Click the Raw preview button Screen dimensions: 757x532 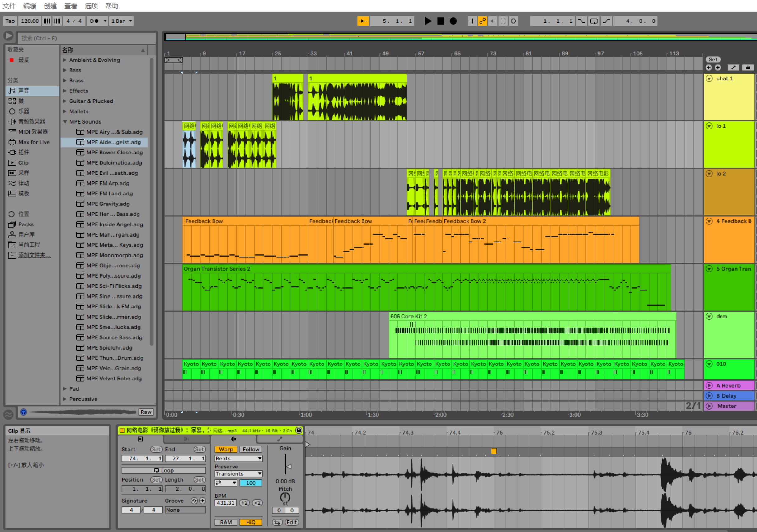[x=146, y=412]
